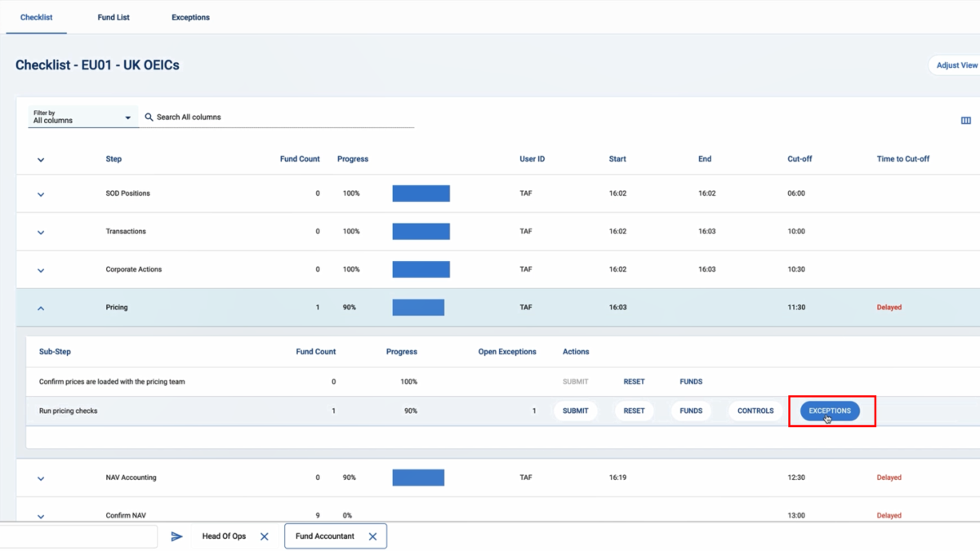Expand the NAV Accounting row
The height and width of the screenshot is (551, 980).
coord(41,478)
